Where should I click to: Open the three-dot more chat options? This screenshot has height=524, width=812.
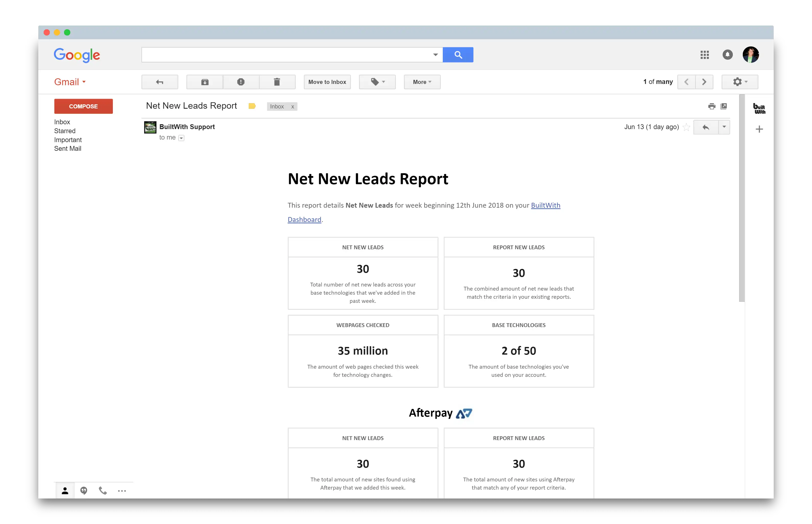tap(122, 491)
